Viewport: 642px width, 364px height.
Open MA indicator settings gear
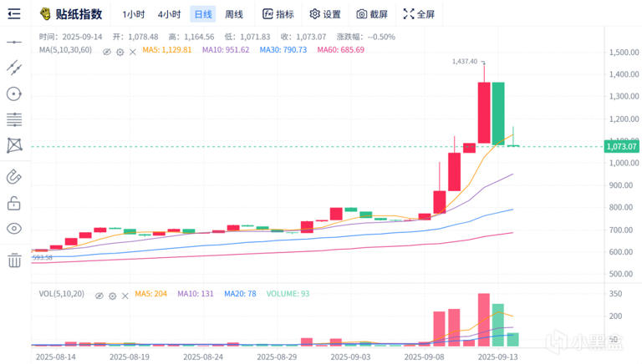[x=120, y=52]
